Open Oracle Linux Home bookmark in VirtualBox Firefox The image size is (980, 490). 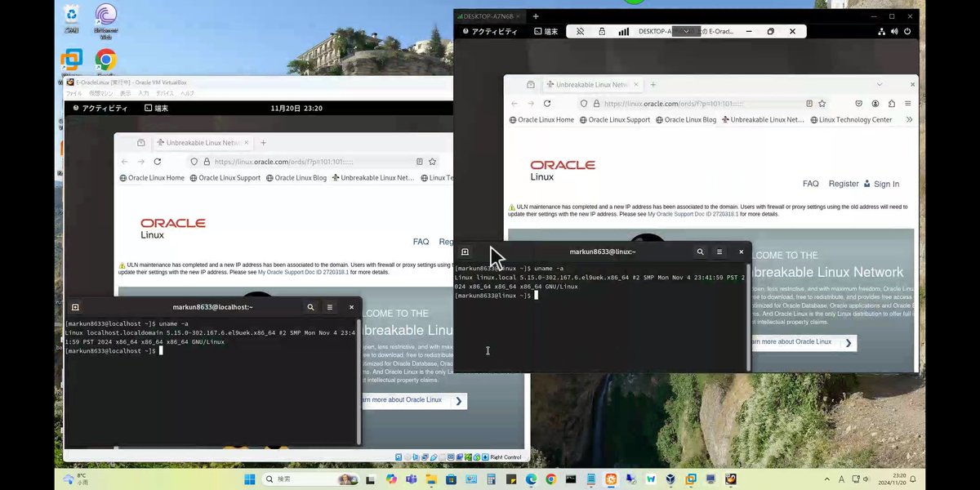tap(152, 177)
